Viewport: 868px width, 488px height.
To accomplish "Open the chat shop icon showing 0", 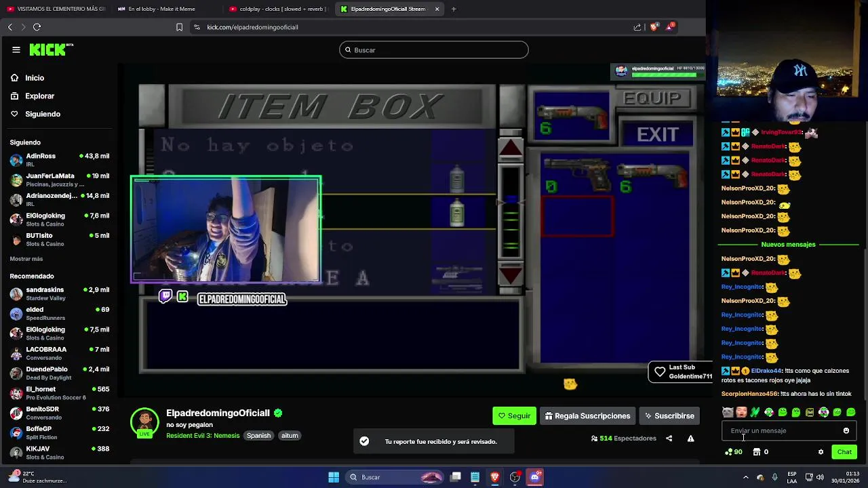I will (x=761, y=452).
